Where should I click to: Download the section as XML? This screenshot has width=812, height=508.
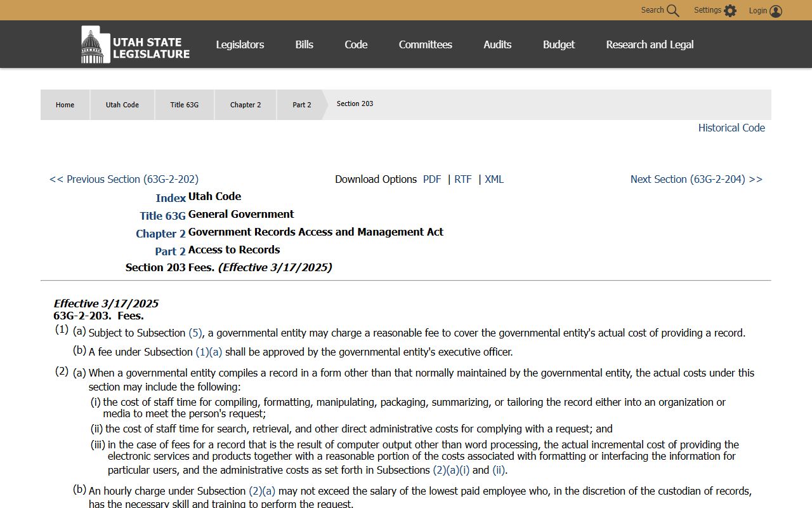click(494, 179)
